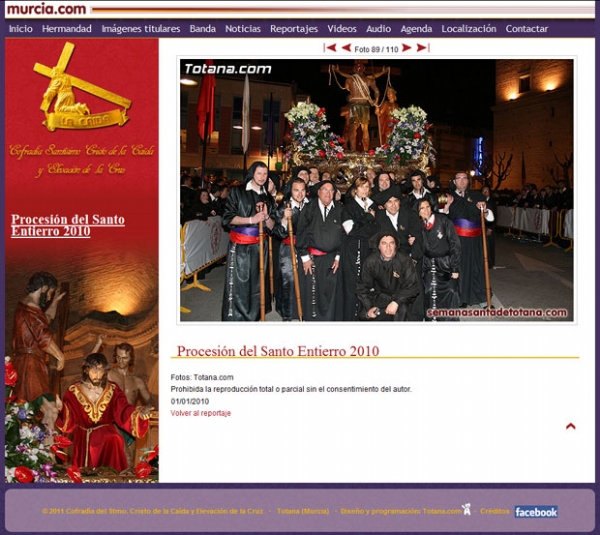Click the La Caída golden cross logo

83,87
